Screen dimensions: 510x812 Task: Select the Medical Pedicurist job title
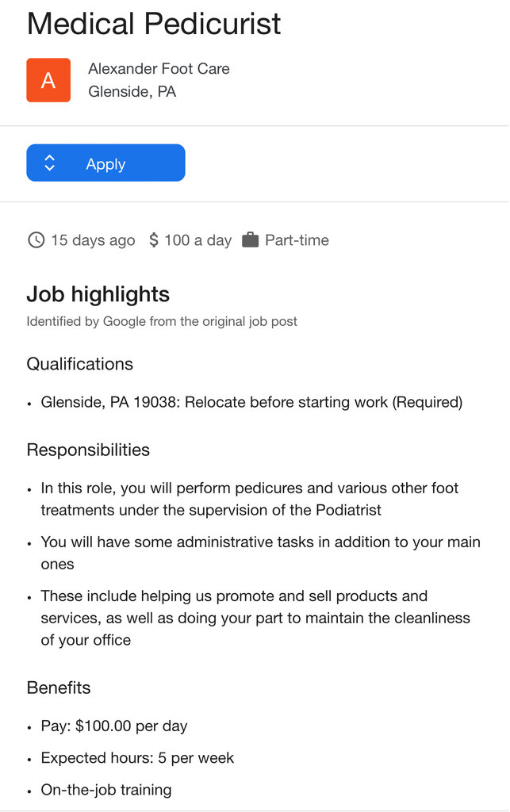[x=154, y=23]
